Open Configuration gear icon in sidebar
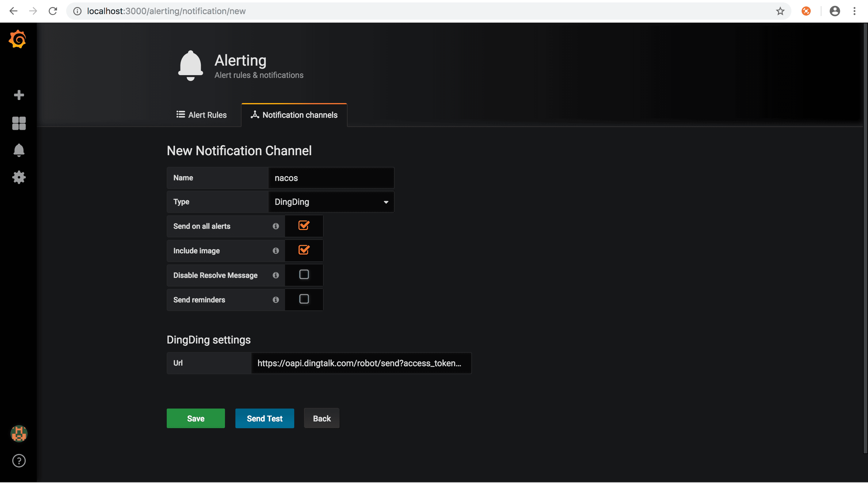Image resolution: width=868 pixels, height=484 pixels. (19, 177)
